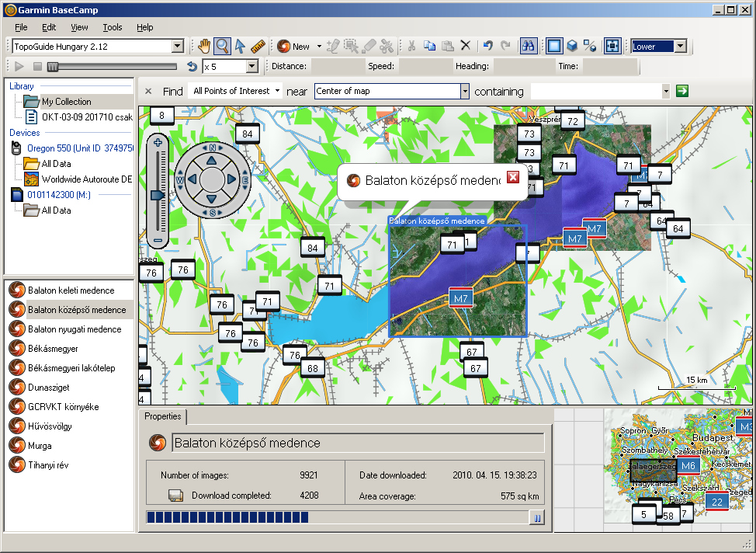Select Tihanyi rév in list
This screenshot has height=553, width=756.
tap(48, 465)
